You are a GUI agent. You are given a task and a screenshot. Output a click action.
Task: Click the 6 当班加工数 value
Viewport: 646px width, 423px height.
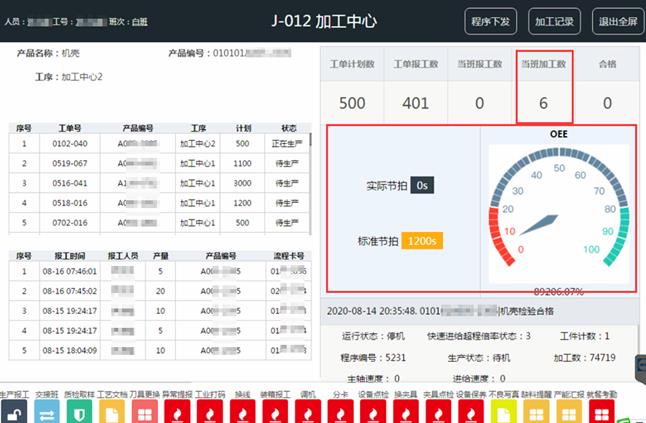click(x=543, y=103)
